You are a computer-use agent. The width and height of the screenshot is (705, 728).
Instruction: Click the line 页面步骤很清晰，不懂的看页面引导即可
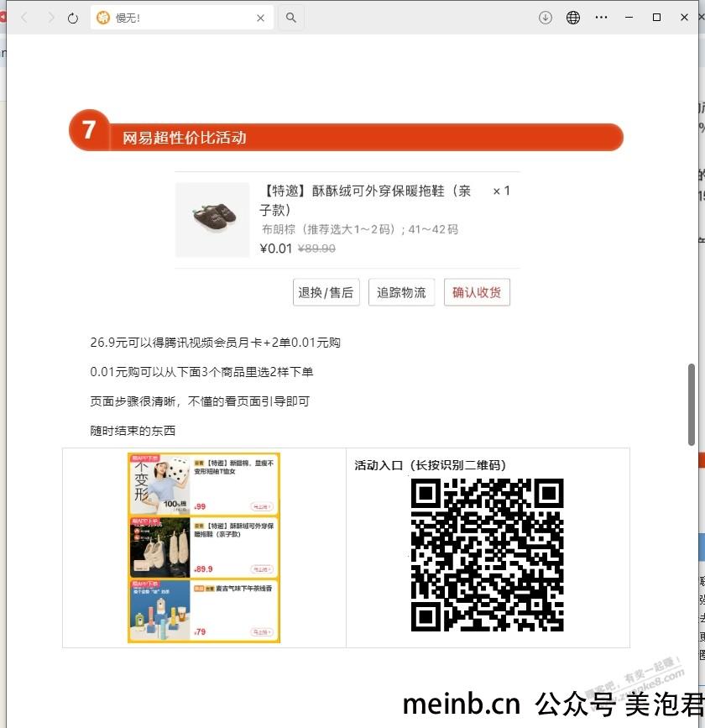tap(200, 401)
